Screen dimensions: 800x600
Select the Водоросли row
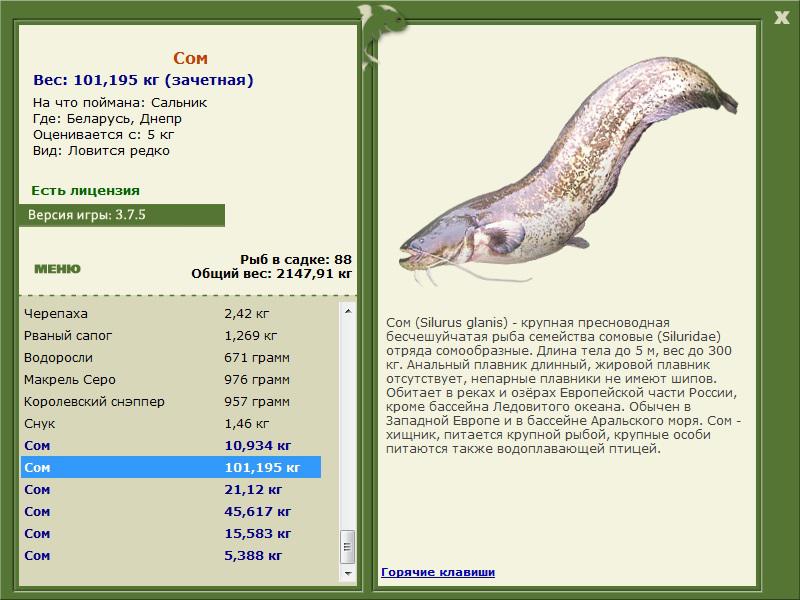[171, 357]
